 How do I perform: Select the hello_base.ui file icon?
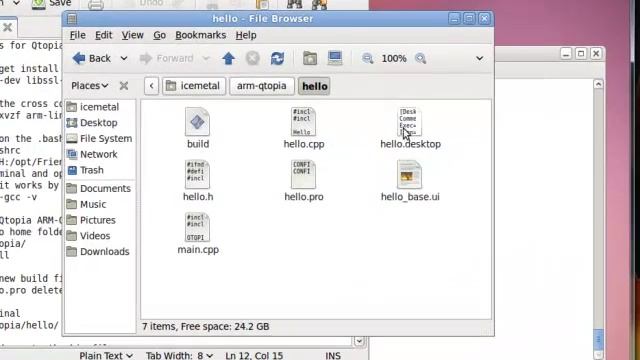(x=409, y=174)
